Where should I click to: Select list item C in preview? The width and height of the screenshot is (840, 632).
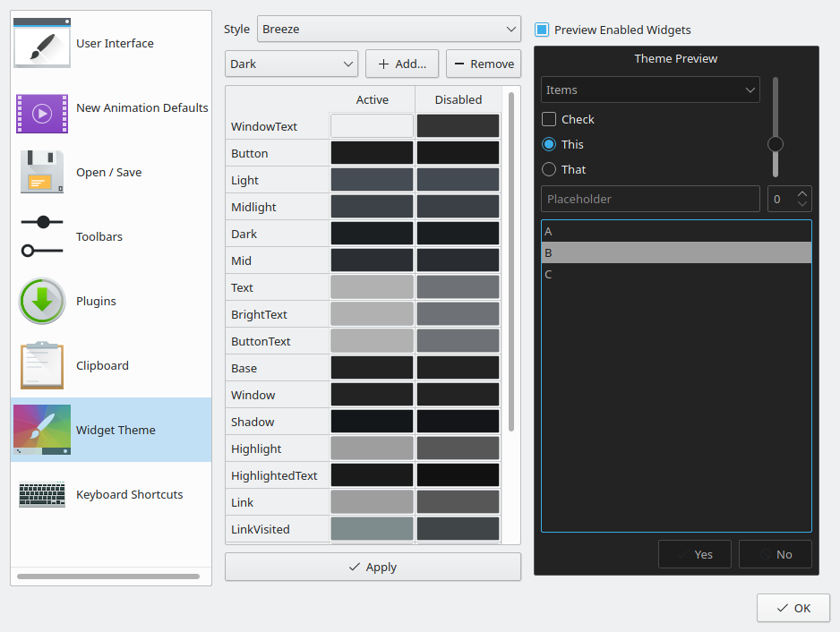coord(676,274)
